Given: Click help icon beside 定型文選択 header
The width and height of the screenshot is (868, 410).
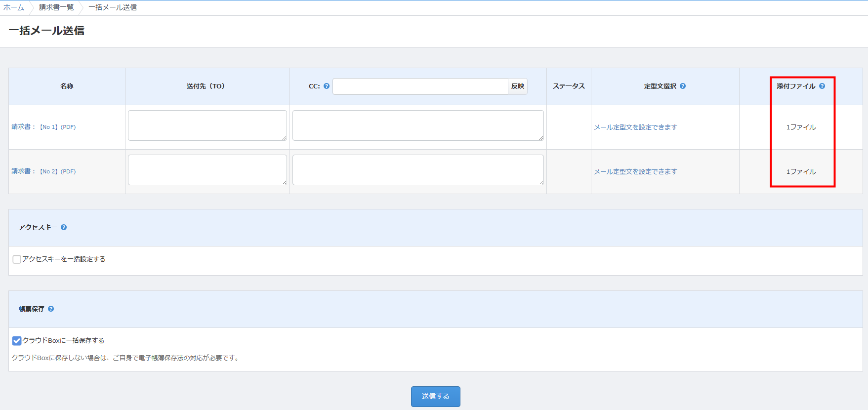Looking at the screenshot, I should point(683,86).
